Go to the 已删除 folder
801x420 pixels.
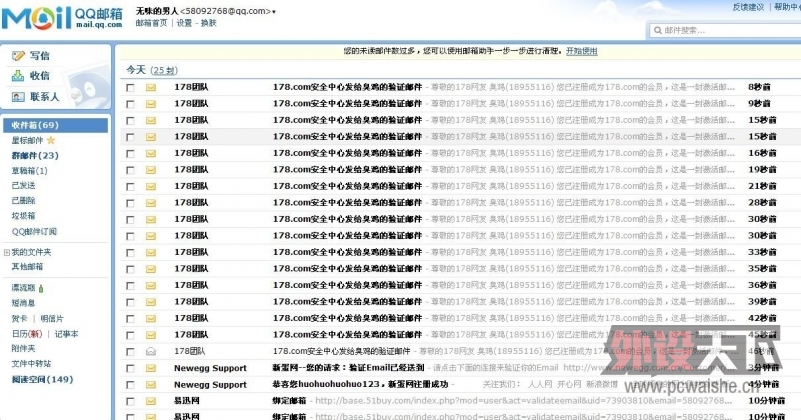click(x=23, y=201)
